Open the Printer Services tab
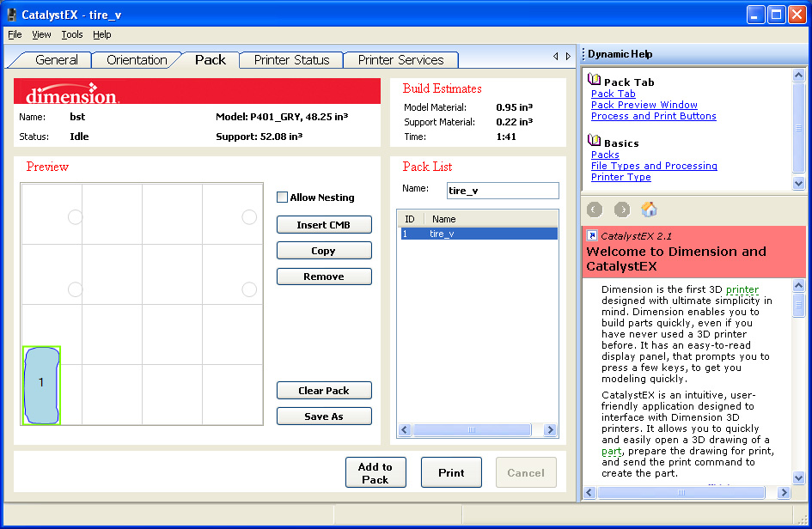The image size is (812, 529). tap(400, 60)
